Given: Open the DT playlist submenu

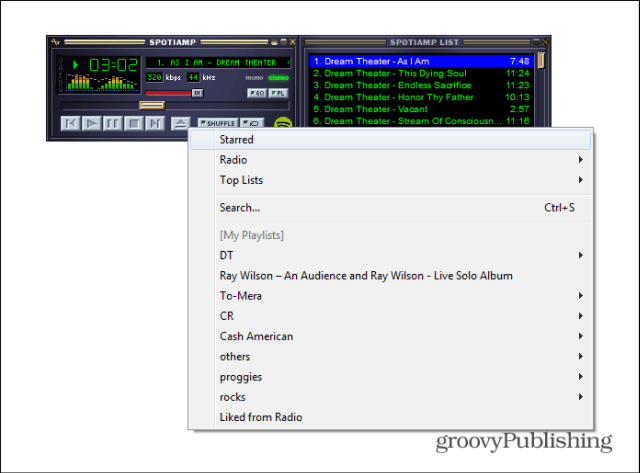Looking at the screenshot, I should [391, 255].
